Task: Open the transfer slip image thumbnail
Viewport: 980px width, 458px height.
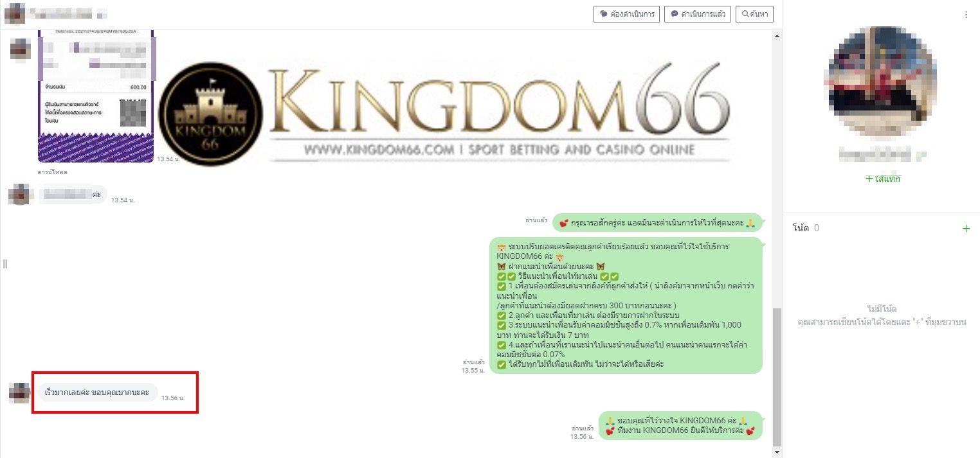Action: (95, 96)
